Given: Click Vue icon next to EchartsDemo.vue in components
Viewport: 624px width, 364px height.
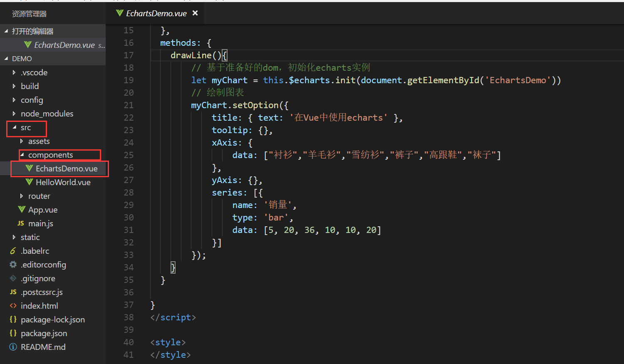Looking at the screenshot, I should (29, 168).
